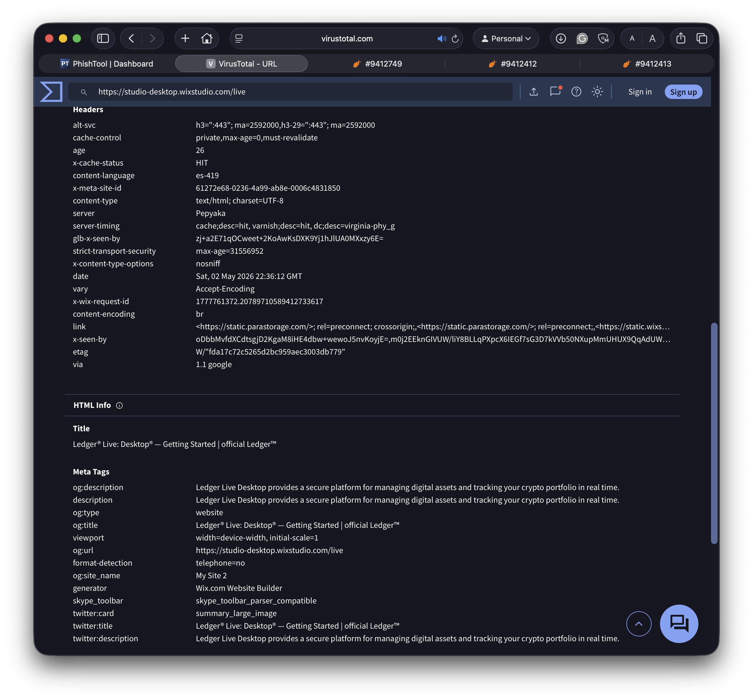The height and width of the screenshot is (700, 753).
Task: Decrease page text size
Action: (x=632, y=38)
